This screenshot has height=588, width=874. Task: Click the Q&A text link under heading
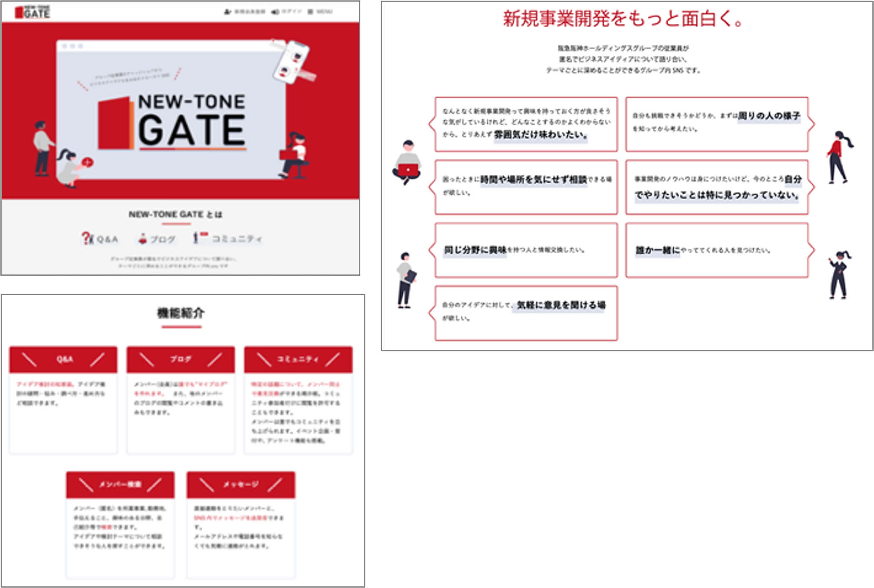107,239
